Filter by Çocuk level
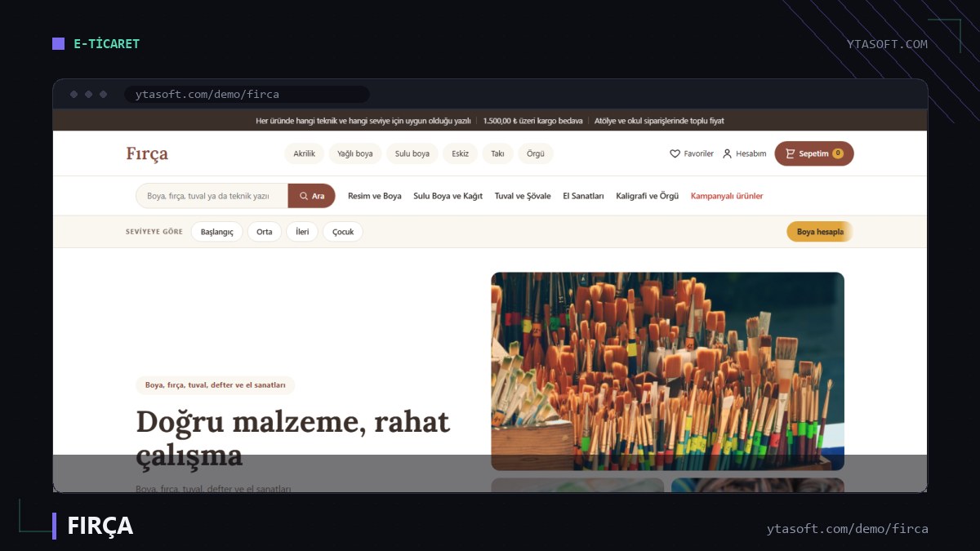 [343, 232]
